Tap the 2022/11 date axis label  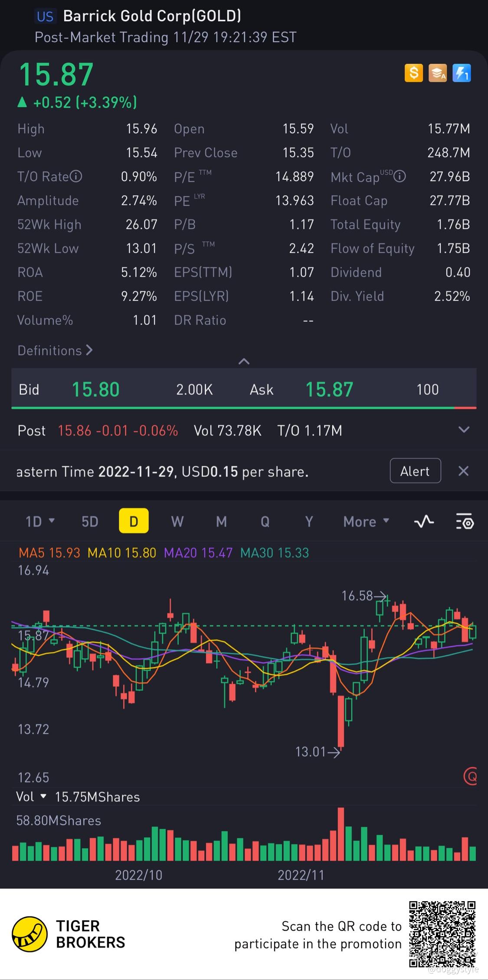coord(301,875)
